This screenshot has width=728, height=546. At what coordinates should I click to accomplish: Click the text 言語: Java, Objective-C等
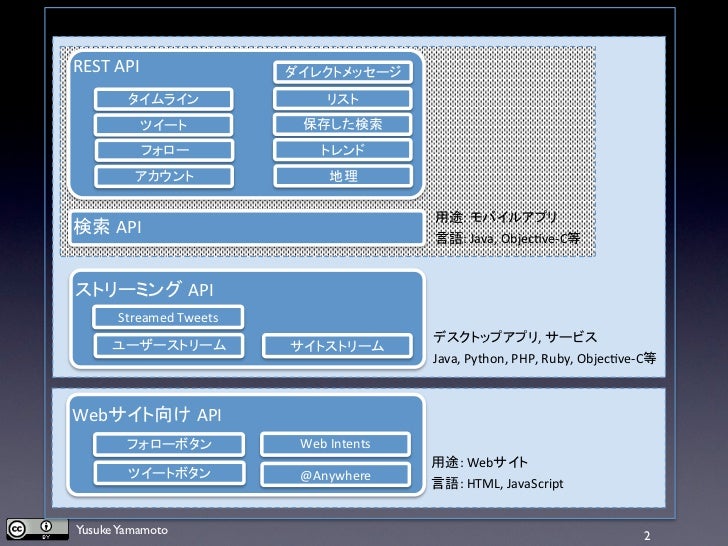(507, 238)
